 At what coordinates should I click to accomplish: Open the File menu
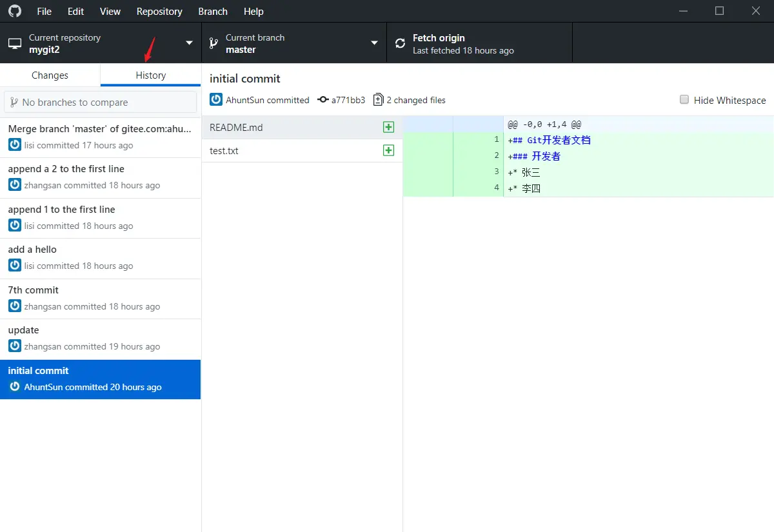pos(45,11)
